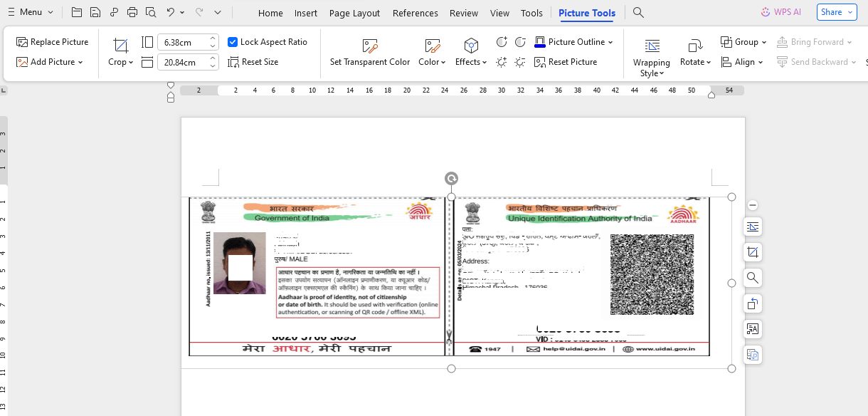Click the Print icon
The height and width of the screenshot is (416, 868).
pos(132,12)
